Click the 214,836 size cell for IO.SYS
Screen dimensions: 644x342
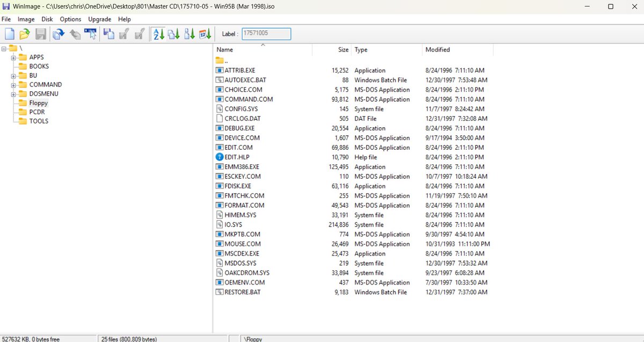pyautogui.click(x=339, y=224)
